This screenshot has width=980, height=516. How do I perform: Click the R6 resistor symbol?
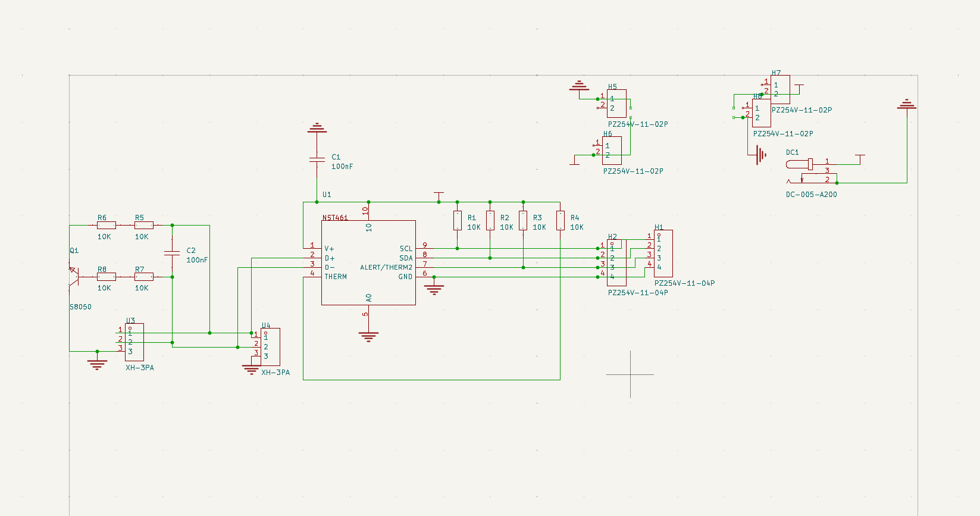coord(106,226)
